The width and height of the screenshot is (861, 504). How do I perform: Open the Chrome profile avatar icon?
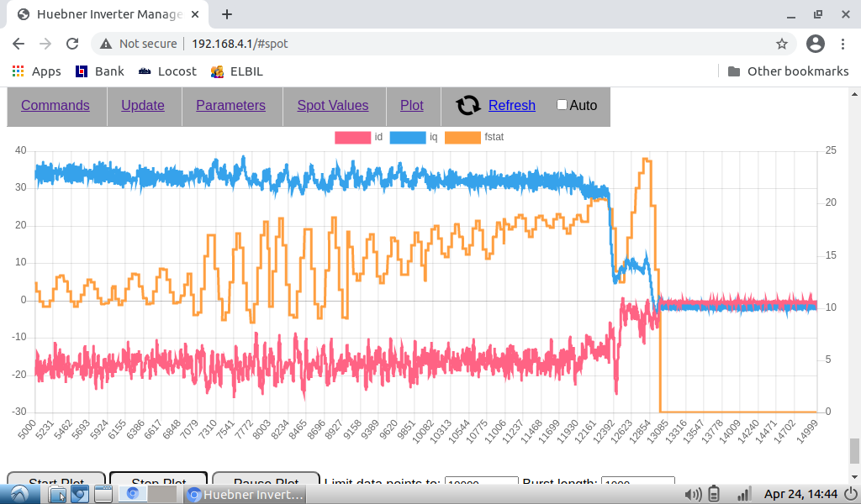tap(815, 44)
